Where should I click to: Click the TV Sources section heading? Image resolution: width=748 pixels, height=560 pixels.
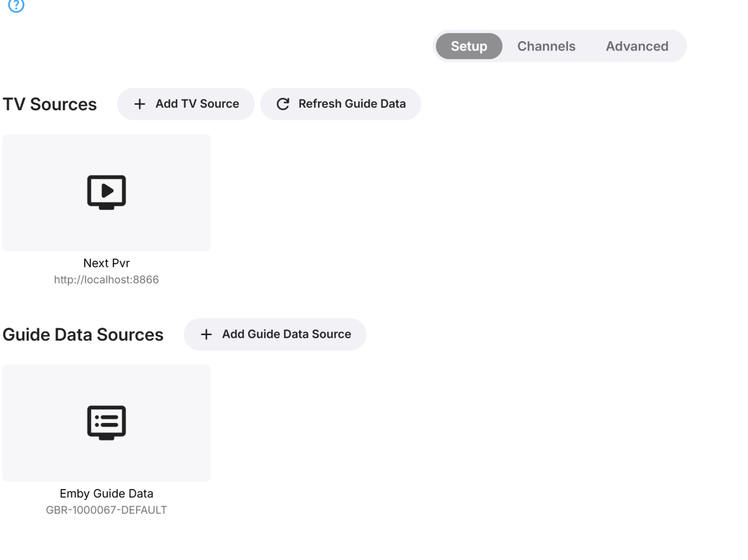50,105
